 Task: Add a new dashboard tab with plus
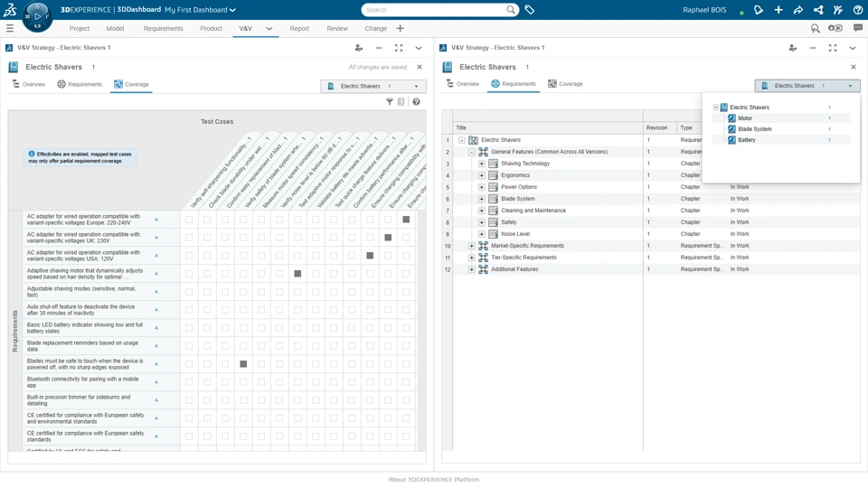tap(401, 28)
